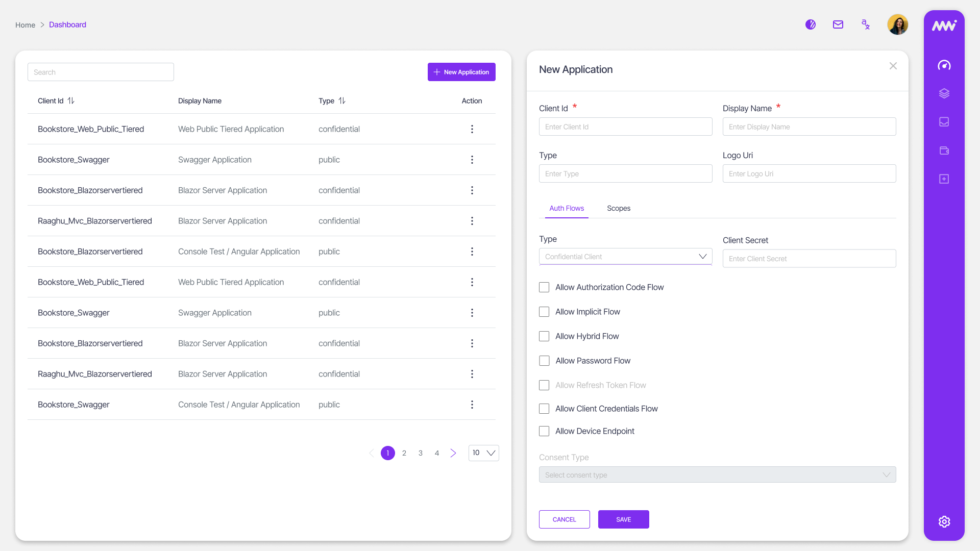The height and width of the screenshot is (551, 980).
Task: Toggle the theme icon in header
Action: [810, 24]
